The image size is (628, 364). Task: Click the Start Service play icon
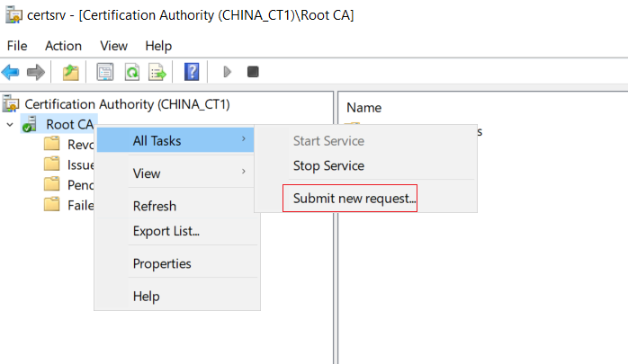click(x=227, y=72)
